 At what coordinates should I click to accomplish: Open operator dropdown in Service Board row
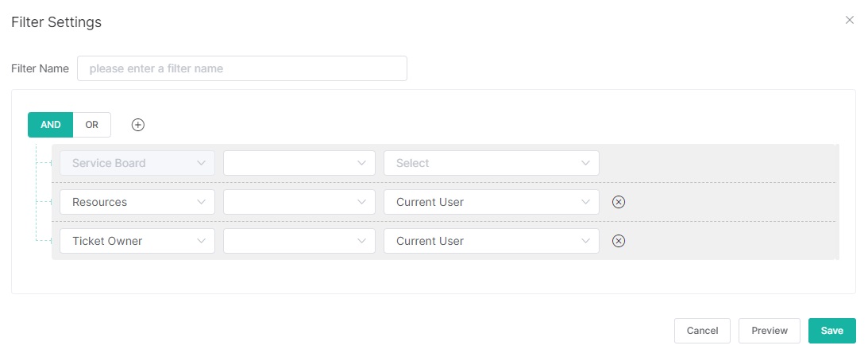299,163
